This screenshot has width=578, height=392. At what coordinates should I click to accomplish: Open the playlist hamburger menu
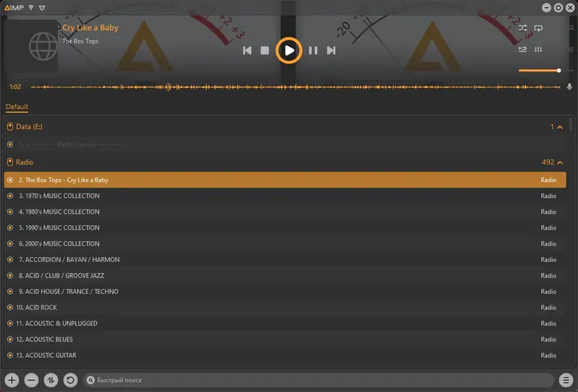point(566,380)
